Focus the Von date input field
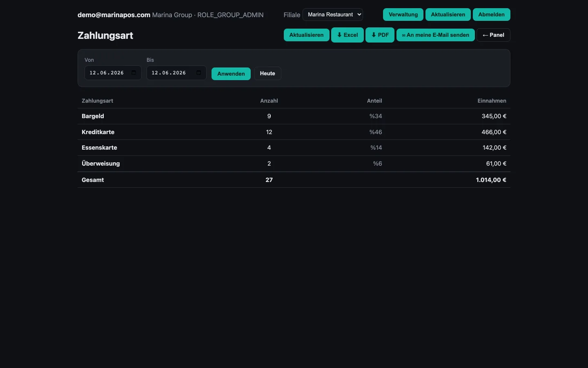 [x=113, y=73]
